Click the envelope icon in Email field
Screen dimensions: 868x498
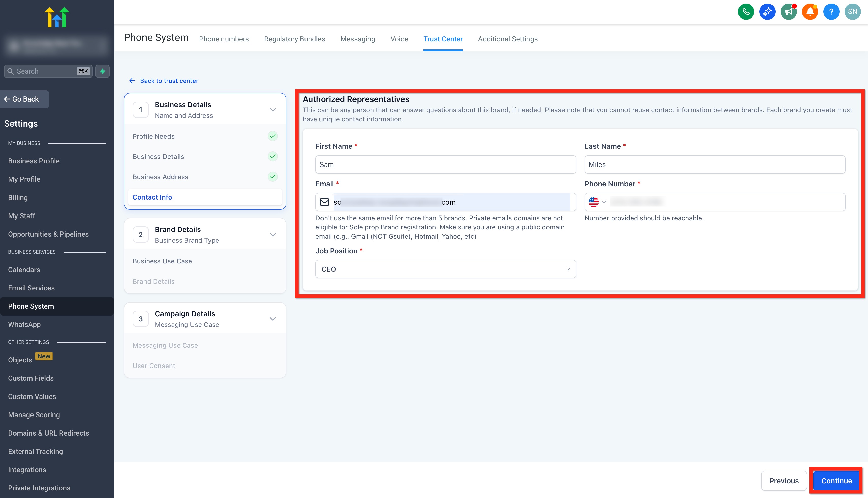coord(324,202)
